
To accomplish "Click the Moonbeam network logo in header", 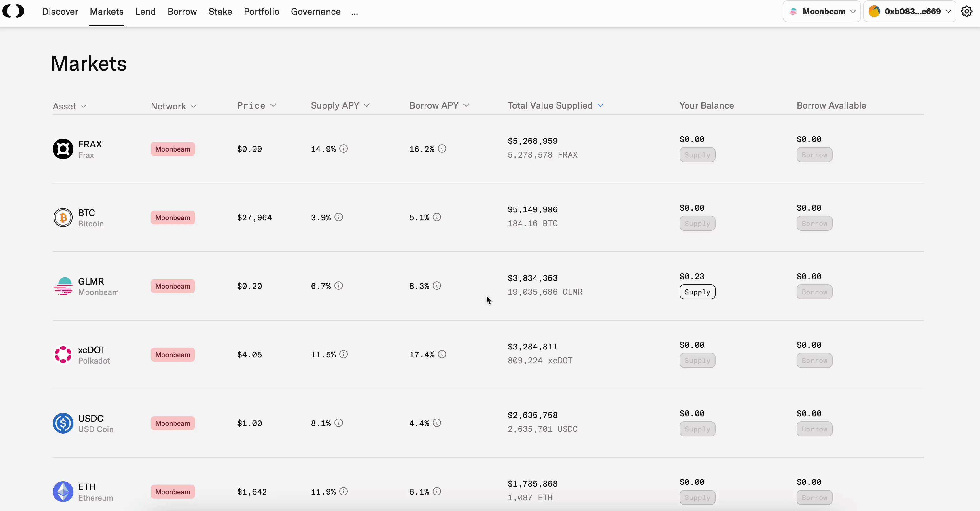I will pos(793,12).
